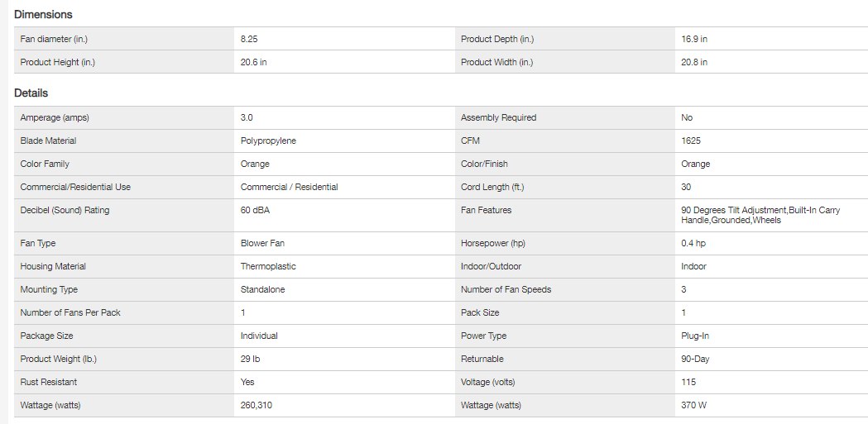Screen dimensions: 868x424
Task: Select the Fan diameter (in.) label
Action: point(54,39)
